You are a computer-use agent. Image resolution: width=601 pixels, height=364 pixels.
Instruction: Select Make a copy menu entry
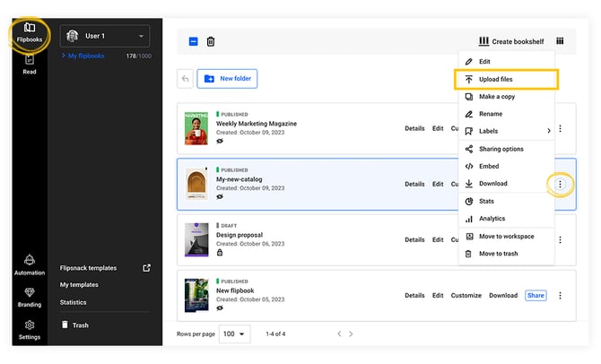coord(506,97)
